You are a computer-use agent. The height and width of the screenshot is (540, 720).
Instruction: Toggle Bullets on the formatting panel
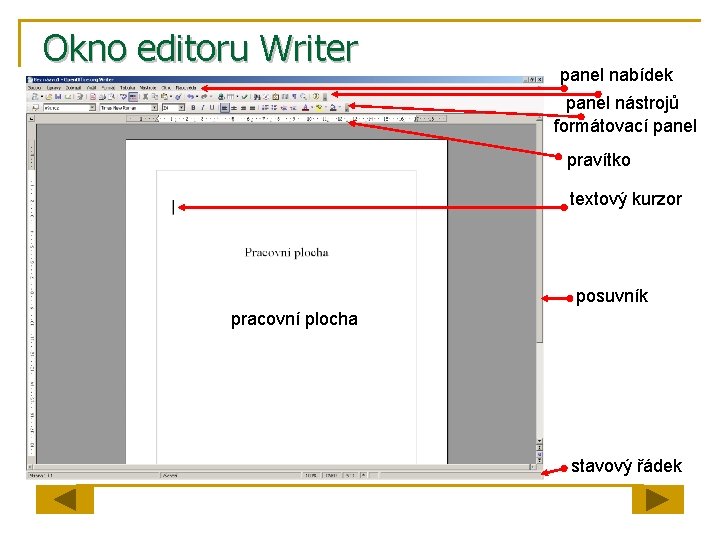pos(274,108)
